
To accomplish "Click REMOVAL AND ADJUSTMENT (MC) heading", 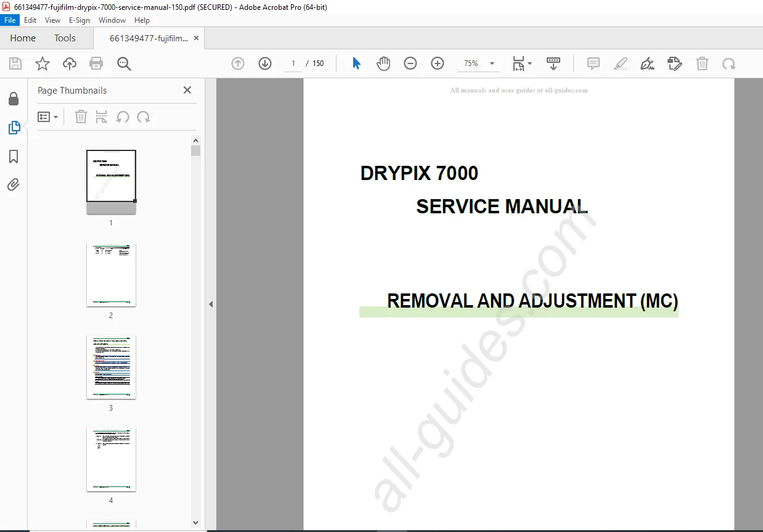I will point(532,301).
